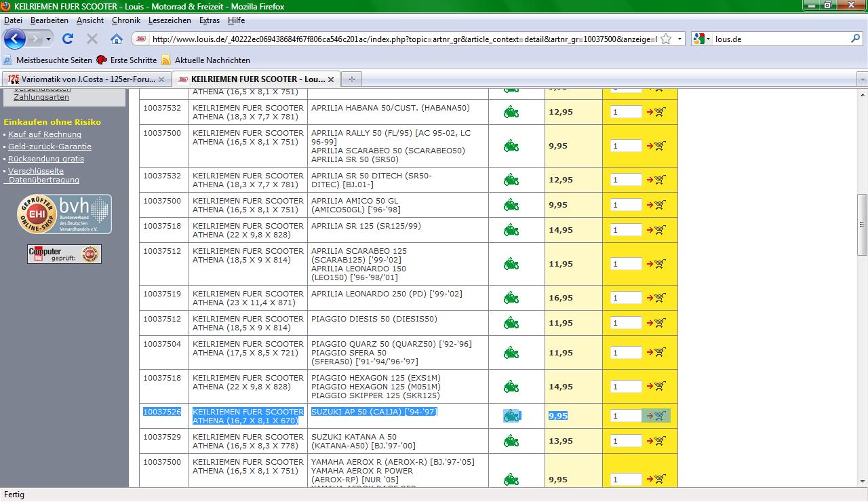
Task: Open the URL bar history dropdown
Action: pyautogui.click(x=680, y=39)
